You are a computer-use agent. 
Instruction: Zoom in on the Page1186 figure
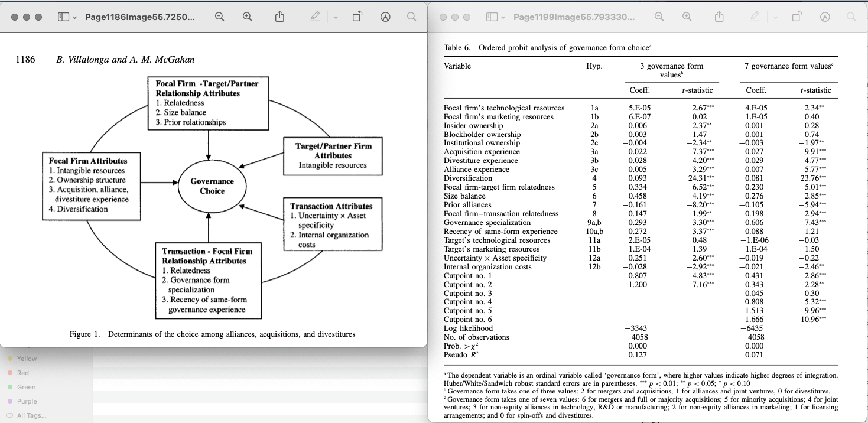248,17
